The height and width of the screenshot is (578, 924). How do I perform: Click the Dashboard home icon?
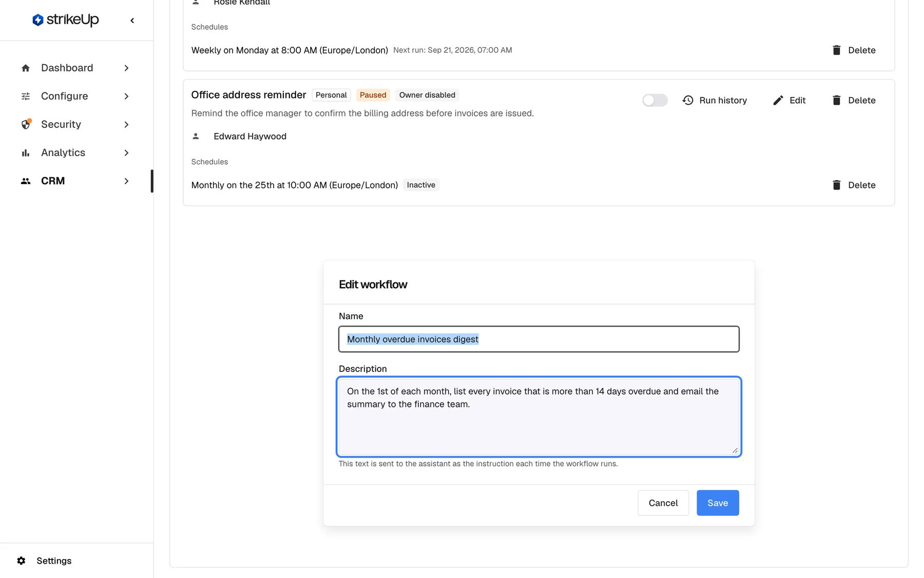point(26,68)
